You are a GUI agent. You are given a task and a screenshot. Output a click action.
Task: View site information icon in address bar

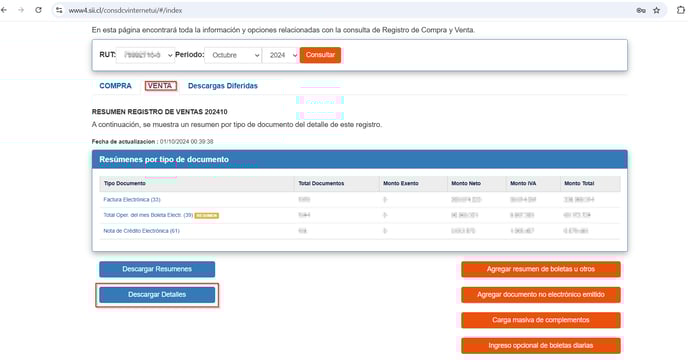pyautogui.click(x=59, y=10)
